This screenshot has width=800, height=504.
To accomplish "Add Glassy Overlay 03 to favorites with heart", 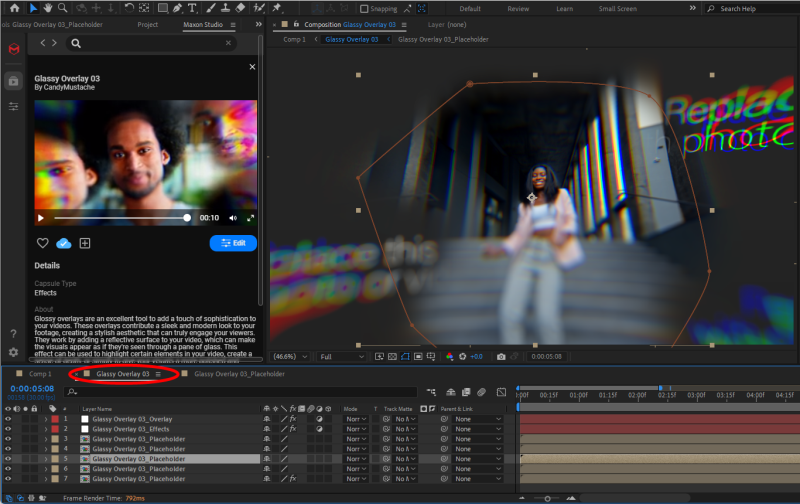I will (43, 243).
